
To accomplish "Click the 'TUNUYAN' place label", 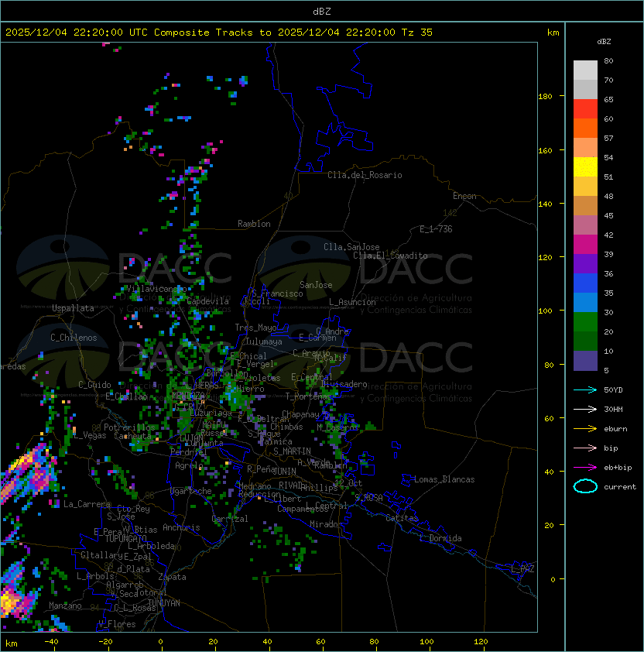I will (164, 603).
